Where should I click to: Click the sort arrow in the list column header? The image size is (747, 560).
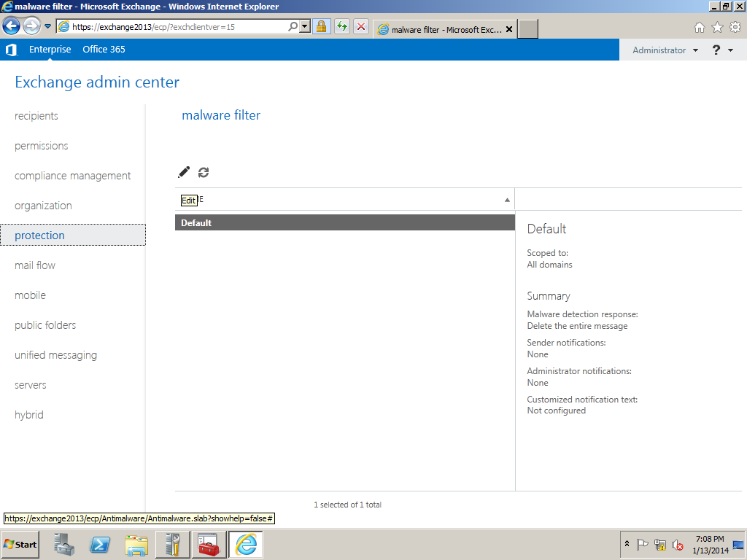point(507,200)
